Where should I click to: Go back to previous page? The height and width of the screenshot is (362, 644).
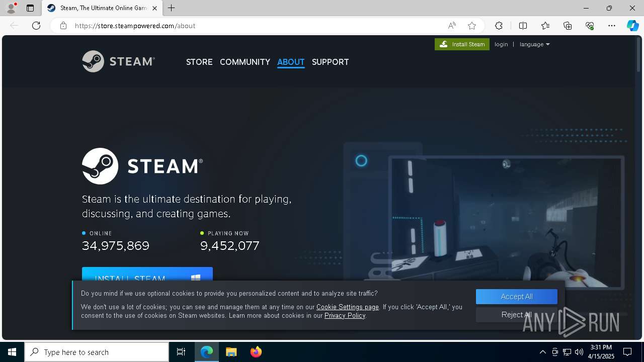point(14,26)
